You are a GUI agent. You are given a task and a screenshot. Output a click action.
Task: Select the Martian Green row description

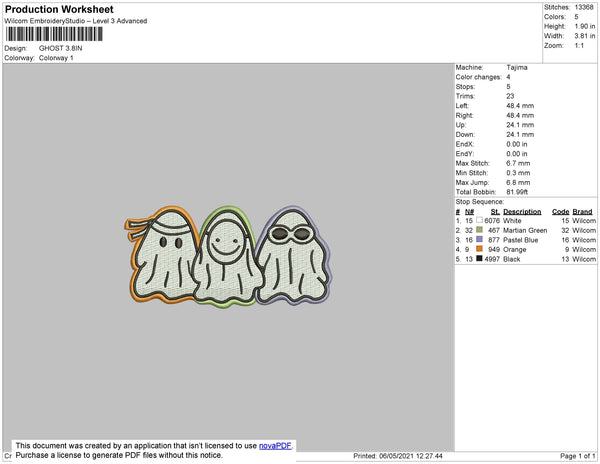526,230
